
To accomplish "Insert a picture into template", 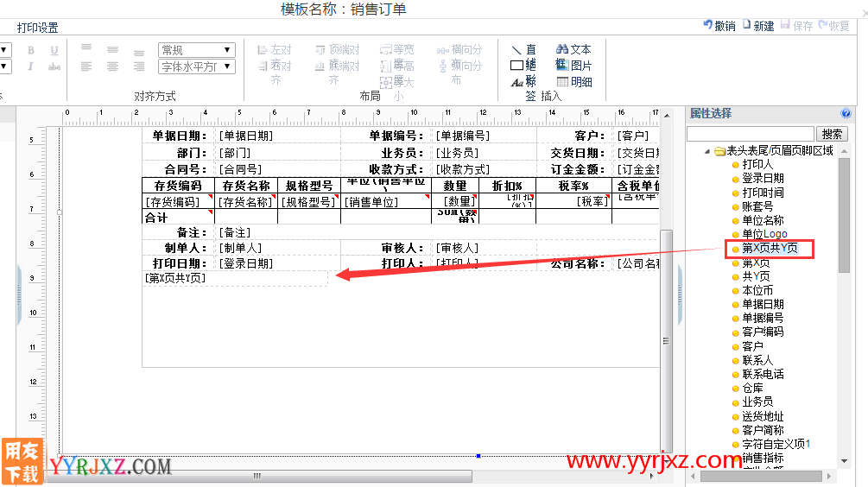I will [x=573, y=66].
